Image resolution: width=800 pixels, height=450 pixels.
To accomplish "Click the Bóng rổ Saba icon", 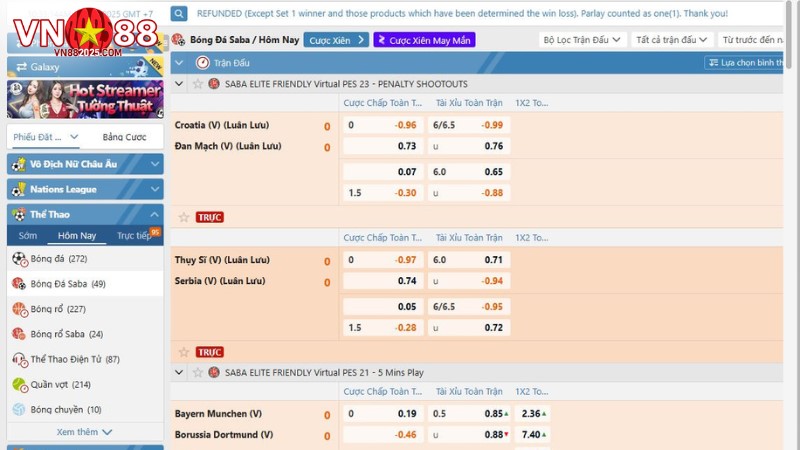I will pyautogui.click(x=19, y=334).
